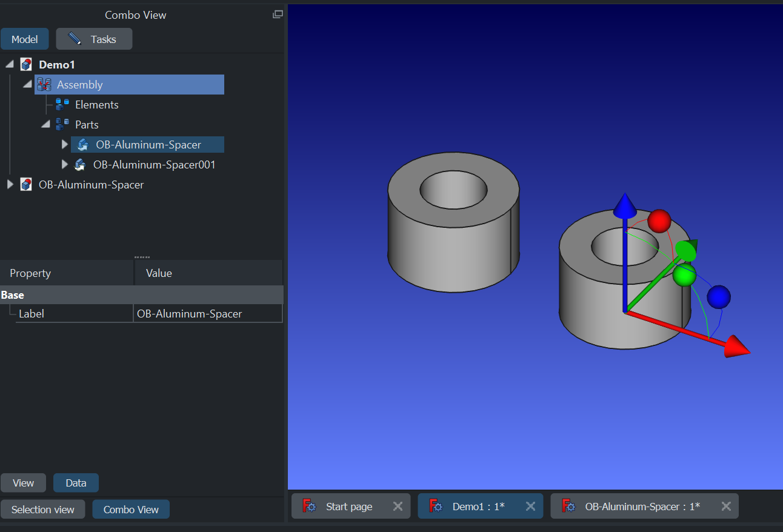Select the Assembly tree item
Image resolution: width=783 pixels, height=532 pixels.
tap(129, 85)
